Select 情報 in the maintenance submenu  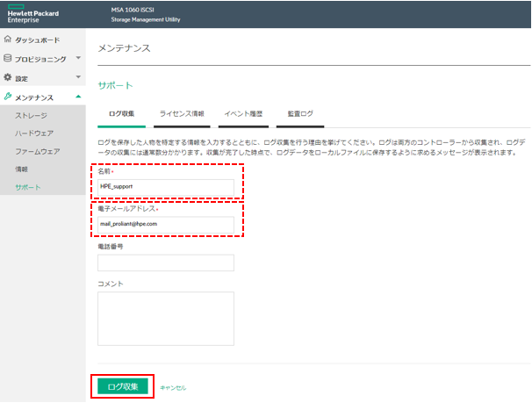coord(22,169)
